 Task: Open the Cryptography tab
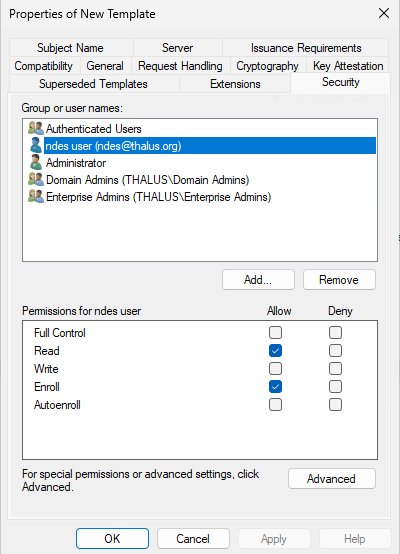pos(267,66)
